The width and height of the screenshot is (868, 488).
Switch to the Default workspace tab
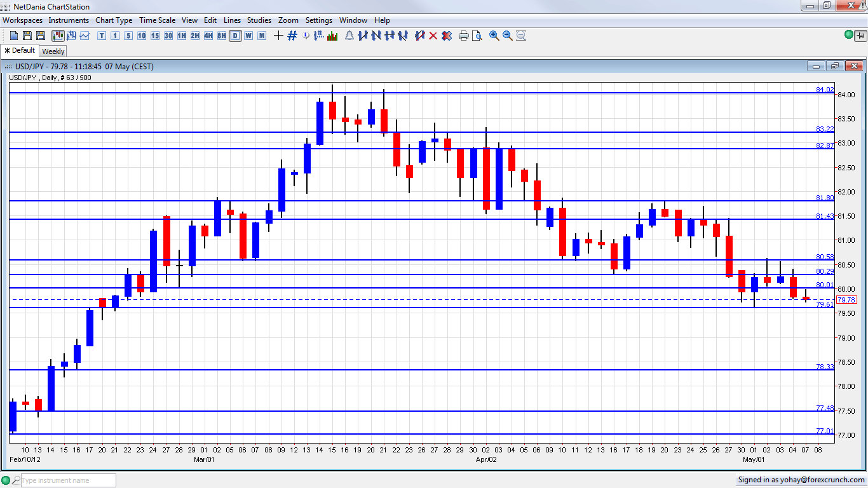20,51
